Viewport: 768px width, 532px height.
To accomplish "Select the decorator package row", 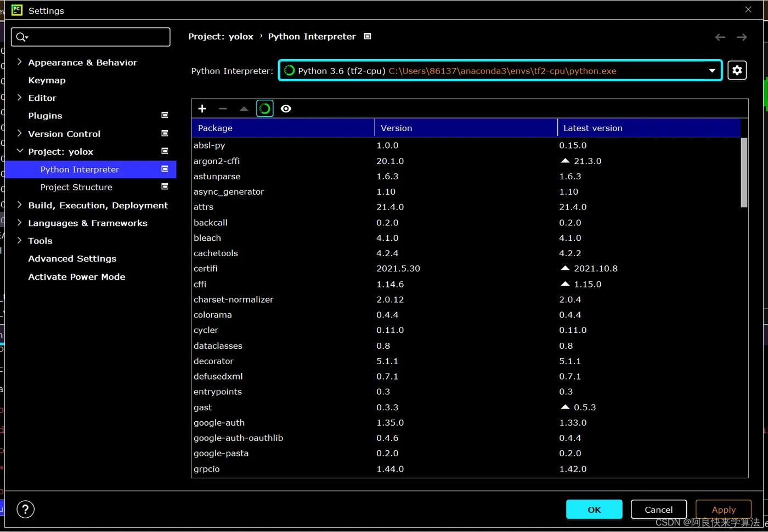I will (466, 361).
